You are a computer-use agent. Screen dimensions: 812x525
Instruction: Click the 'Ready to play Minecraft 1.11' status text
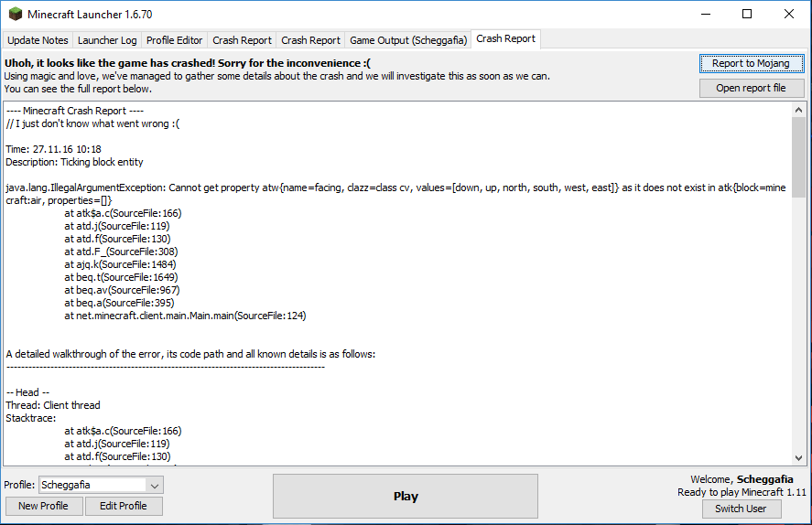[x=742, y=492]
